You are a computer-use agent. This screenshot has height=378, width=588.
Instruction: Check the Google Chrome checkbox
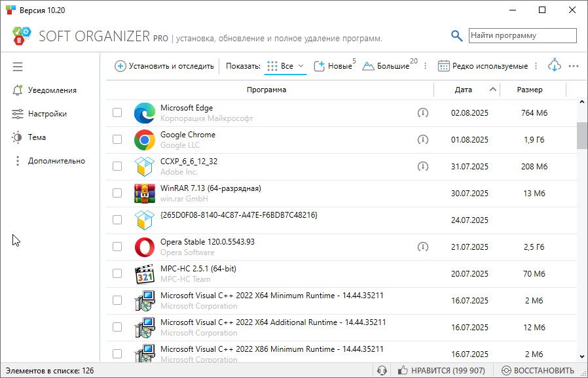point(117,139)
